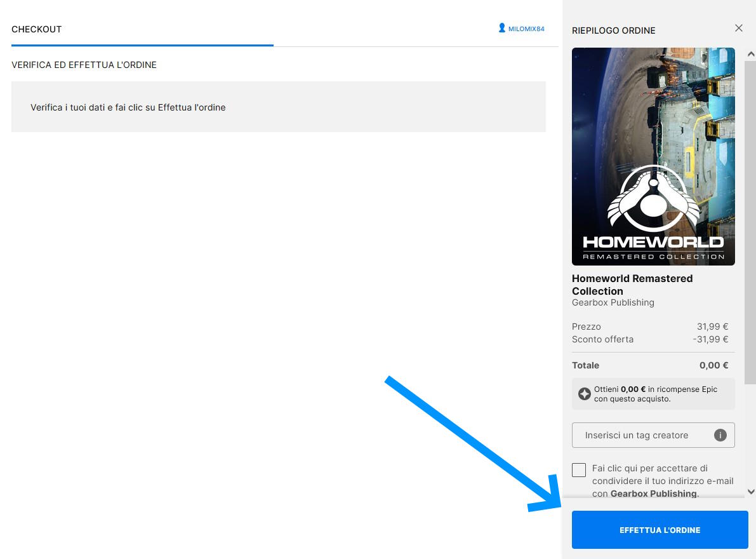
Task: Click the Homeworld Remastered Collection cover image
Action: tap(653, 156)
